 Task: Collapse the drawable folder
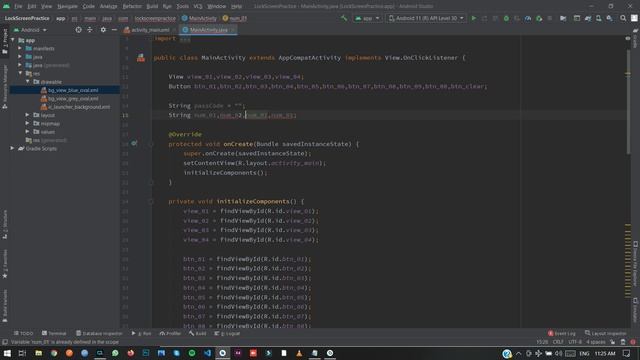pos(27,82)
